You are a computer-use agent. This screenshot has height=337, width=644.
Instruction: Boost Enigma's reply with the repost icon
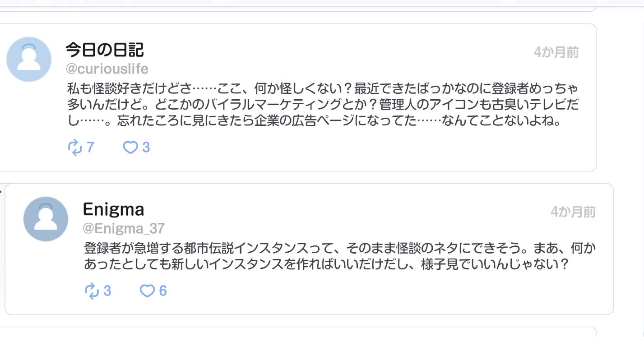tap(92, 291)
